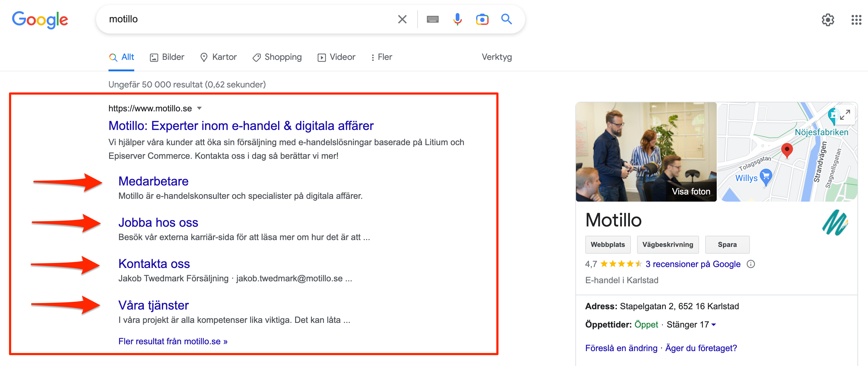Image resolution: width=868 pixels, height=366 pixels.
Task: Click the address Stapelgatan 2, 652 16 Karlstad
Action: click(x=679, y=306)
